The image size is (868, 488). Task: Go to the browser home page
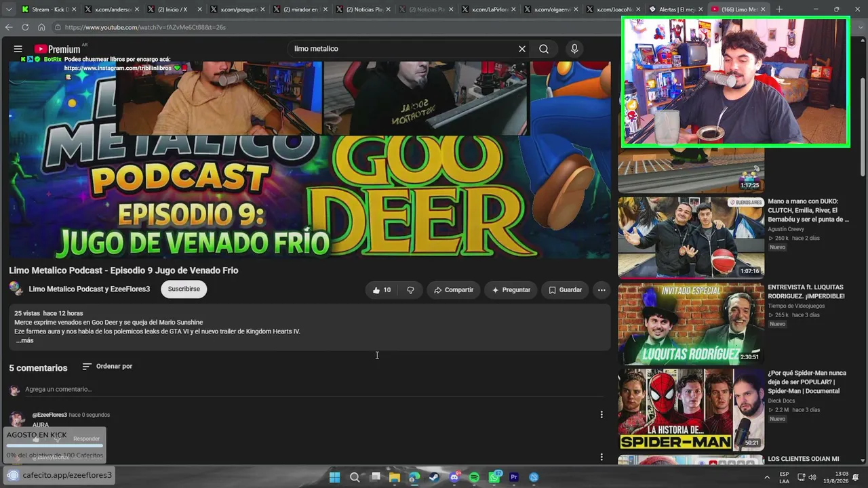pos(41,27)
